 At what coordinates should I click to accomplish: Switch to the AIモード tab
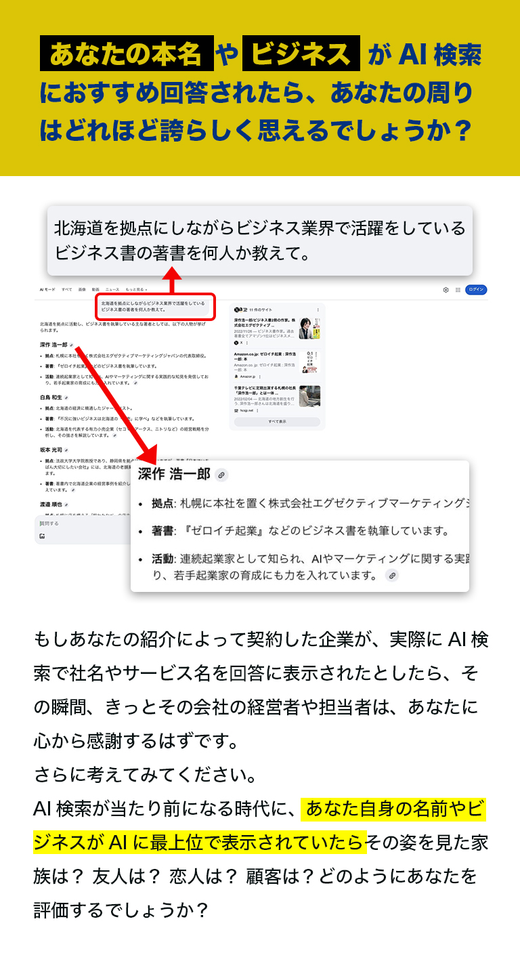click(47, 289)
